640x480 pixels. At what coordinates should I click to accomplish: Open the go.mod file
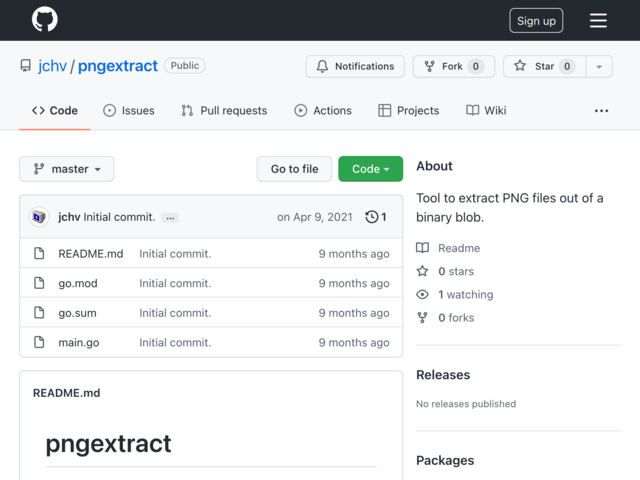[78, 283]
